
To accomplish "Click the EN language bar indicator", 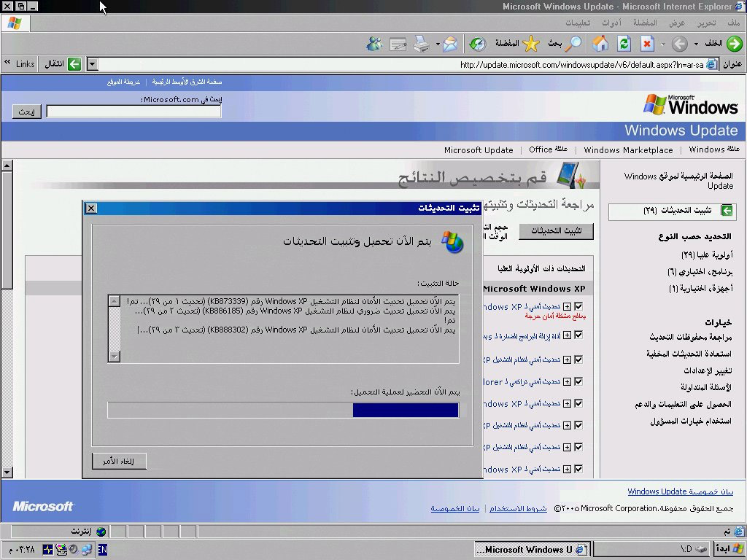I will pos(102,550).
